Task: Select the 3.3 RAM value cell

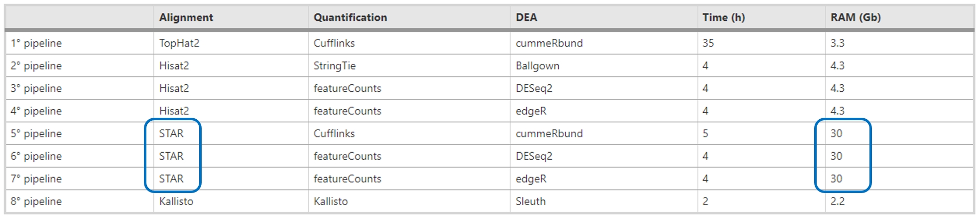Action: [x=837, y=43]
